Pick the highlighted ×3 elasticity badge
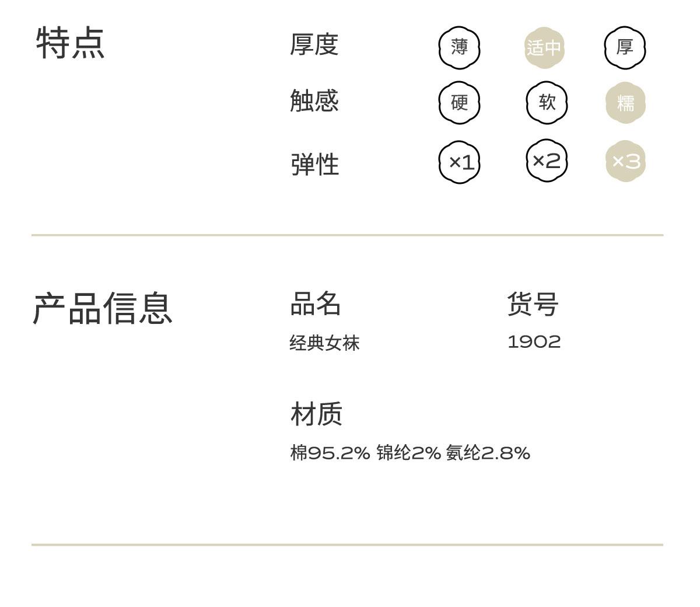Screen dimensions: 700x607 pyautogui.click(x=625, y=161)
